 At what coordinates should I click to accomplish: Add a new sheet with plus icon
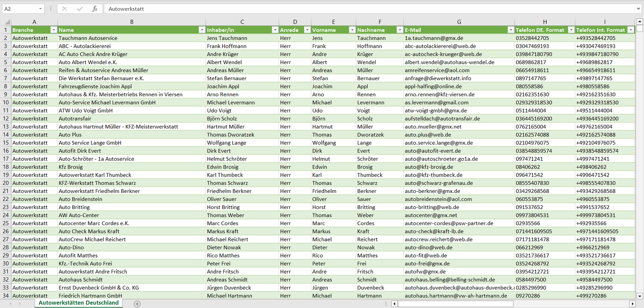(137, 304)
